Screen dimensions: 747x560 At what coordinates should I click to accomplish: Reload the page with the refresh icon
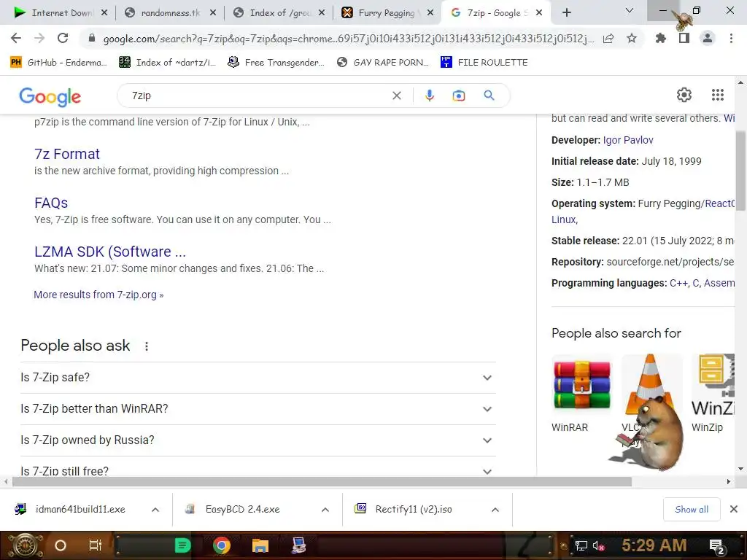tap(63, 38)
